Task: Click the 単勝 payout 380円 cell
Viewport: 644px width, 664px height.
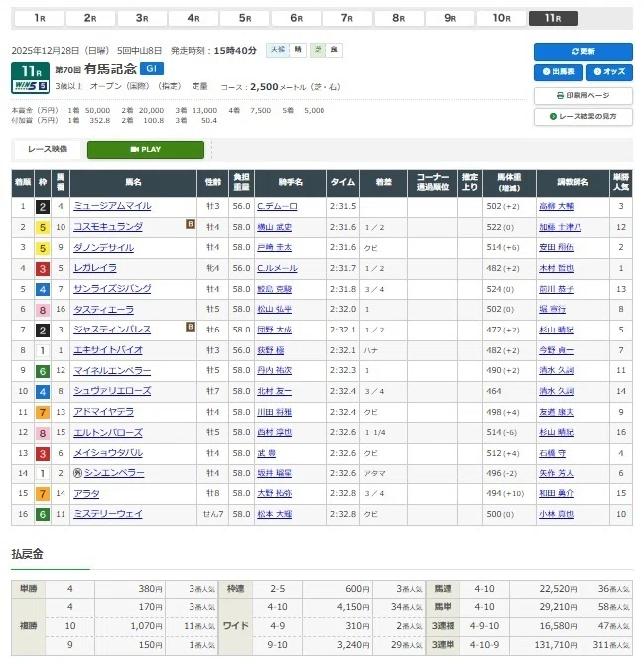Action: click(x=130, y=589)
